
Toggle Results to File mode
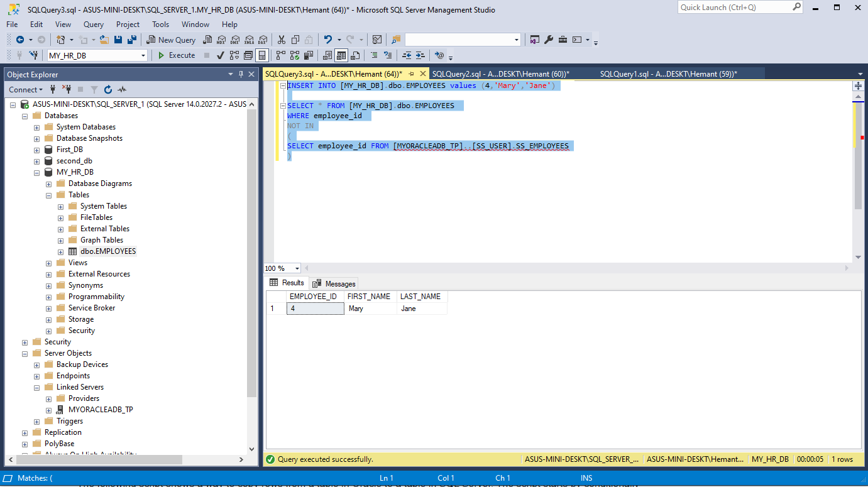(x=355, y=55)
